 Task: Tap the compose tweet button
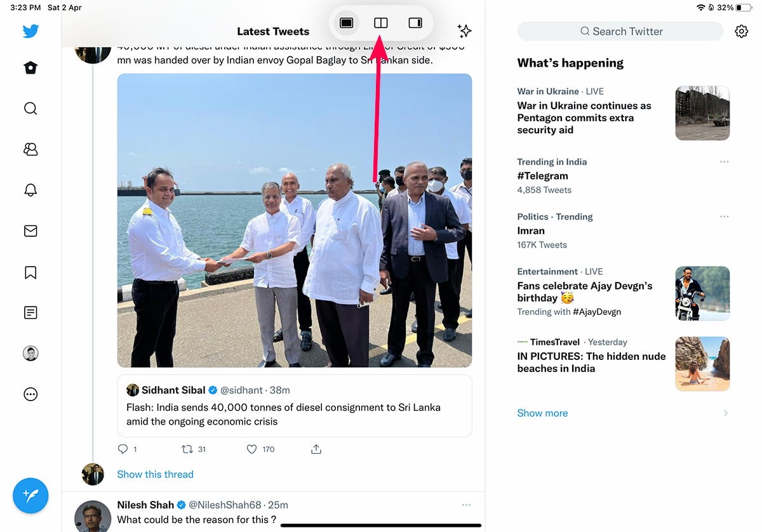[x=30, y=495]
